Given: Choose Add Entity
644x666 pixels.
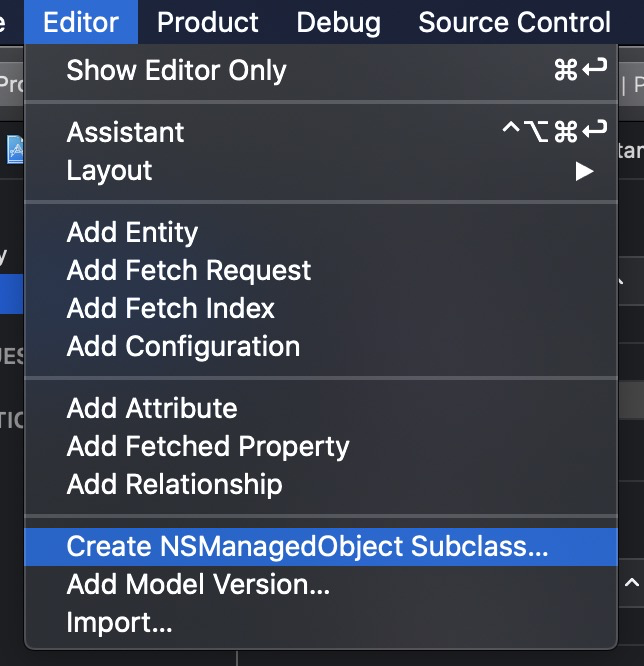Looking at the screenshot, I should [321, 232].
